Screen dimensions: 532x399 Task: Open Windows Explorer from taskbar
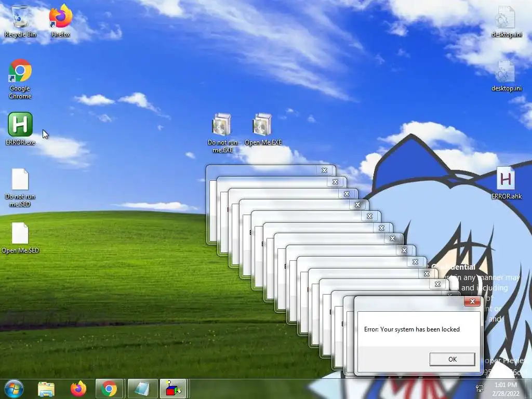(46, 389)
